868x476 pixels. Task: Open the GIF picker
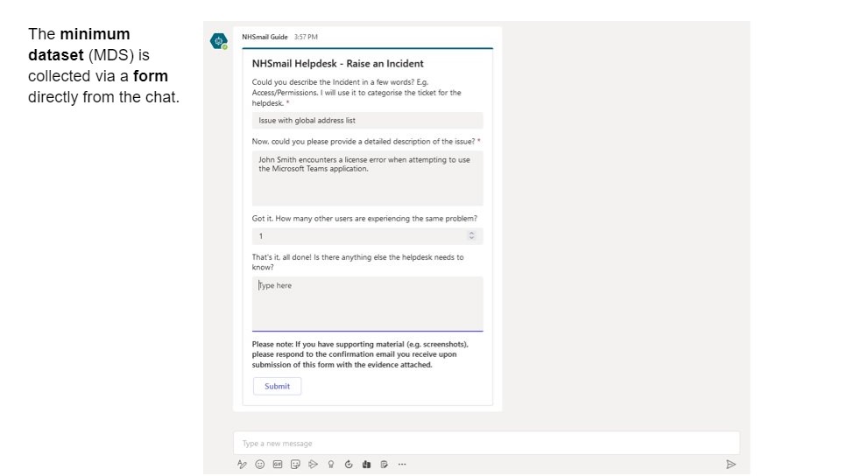click(278, 465)
